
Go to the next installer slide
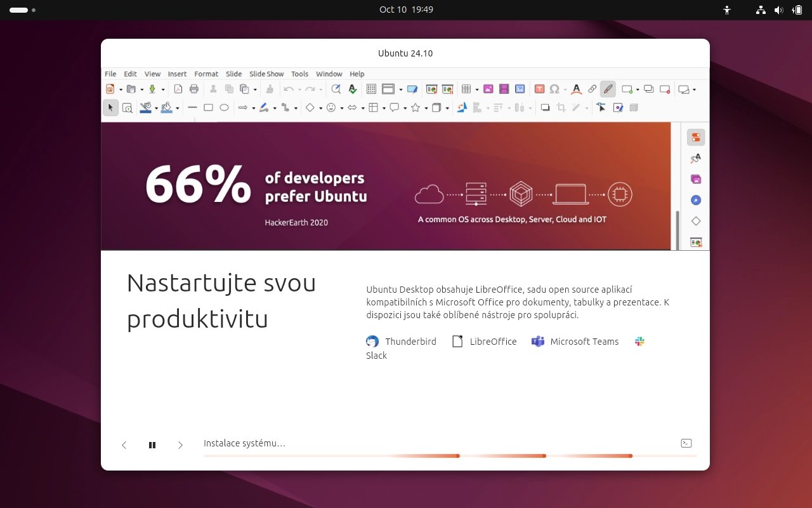(x=180, y=445)
